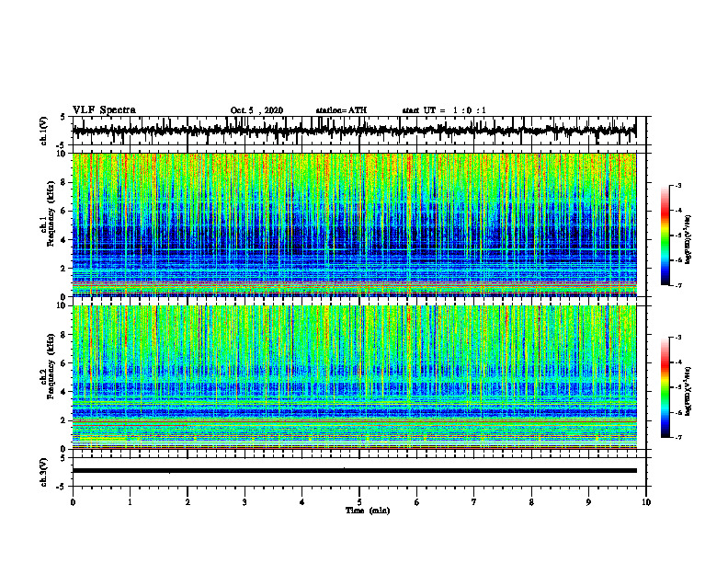Click the time axis tick label "6"

416,501
